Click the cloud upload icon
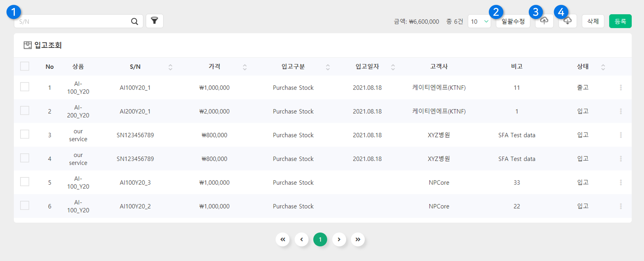This screenshot has width=644, height=261. tap(544, 21)
